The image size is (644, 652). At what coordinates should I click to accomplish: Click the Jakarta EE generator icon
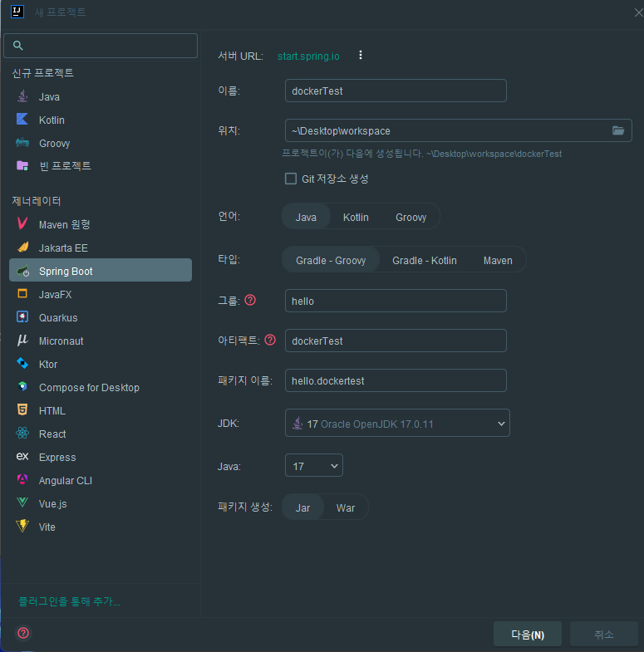(22, 247)
